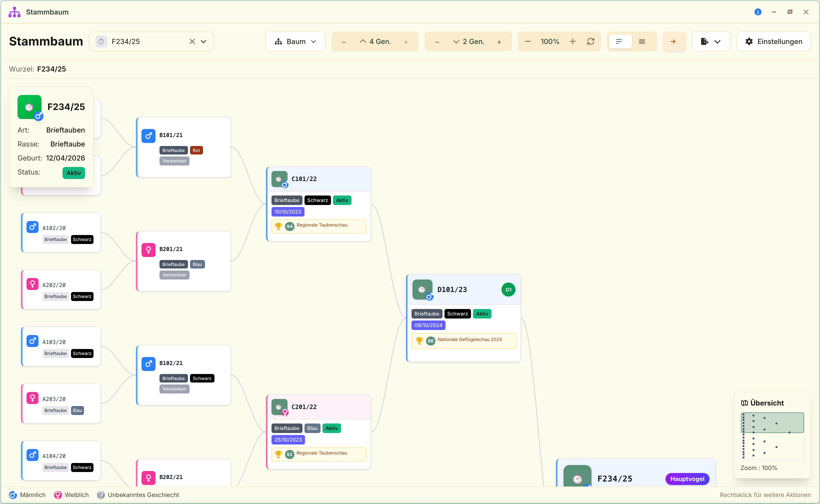The width and height of the screenshot is (820, 504).
Task: Click the G1 badge on D101/23
Action: point(508,289)
